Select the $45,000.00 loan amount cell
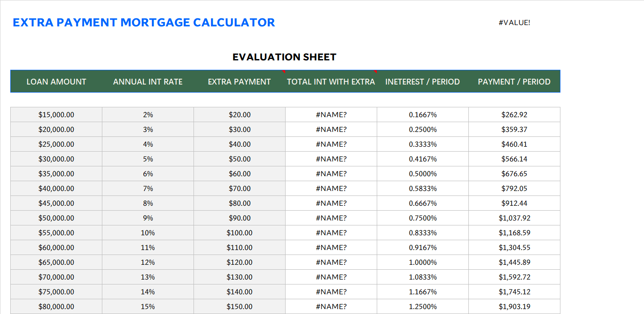 (x=56, y=203)
